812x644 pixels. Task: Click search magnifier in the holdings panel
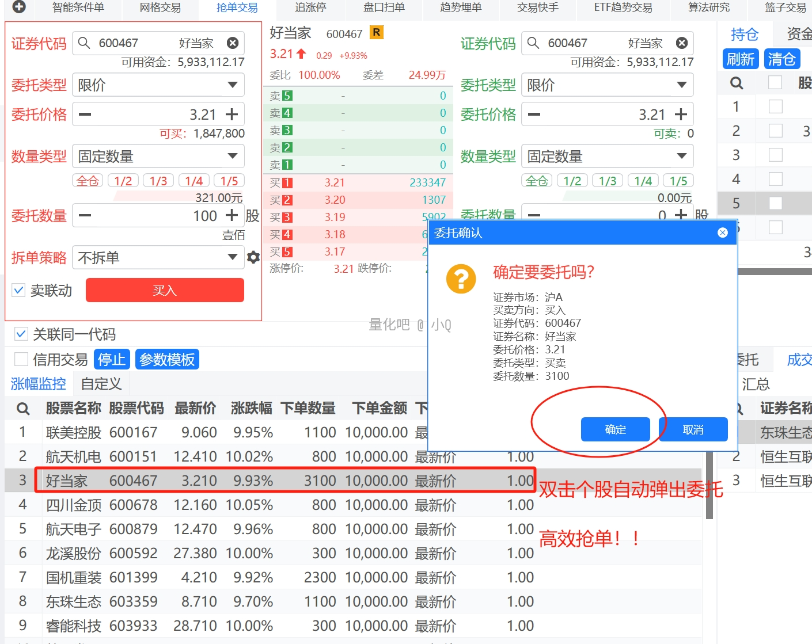pyautogui.click(x=737, y=83)
